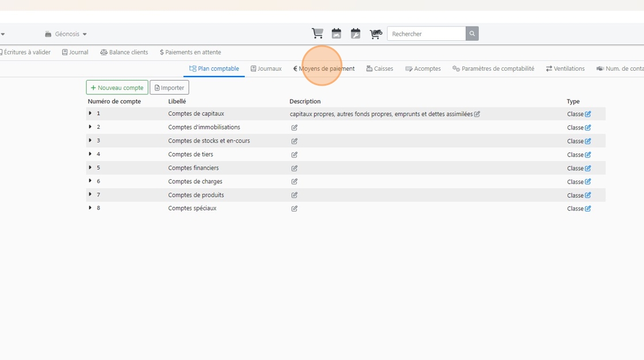Open the Journaux tab
The image size is (644, 360).
[266, 68]
